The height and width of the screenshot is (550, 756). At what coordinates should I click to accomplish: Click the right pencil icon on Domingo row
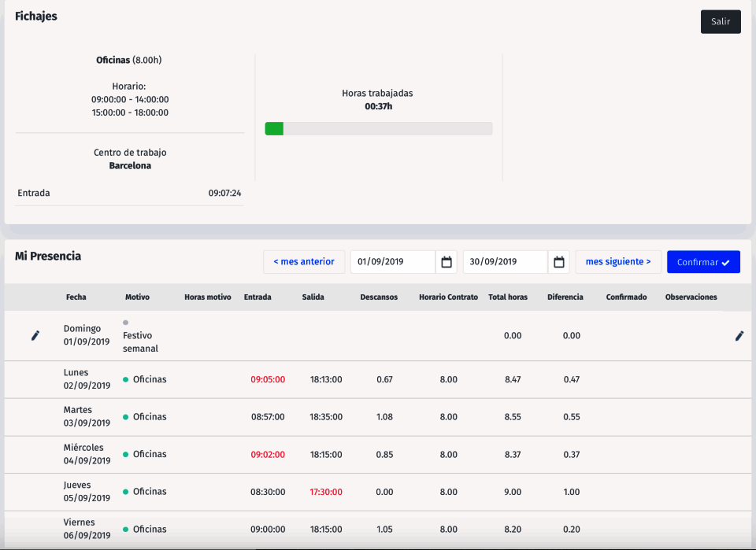[x=739, y=336]
